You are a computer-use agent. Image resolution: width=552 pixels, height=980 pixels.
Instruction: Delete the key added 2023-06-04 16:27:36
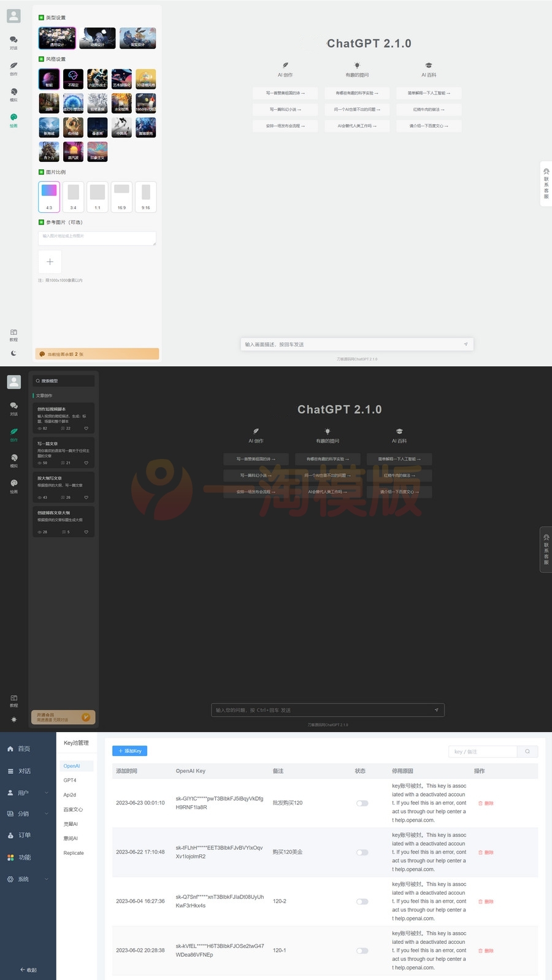[486, 901]
